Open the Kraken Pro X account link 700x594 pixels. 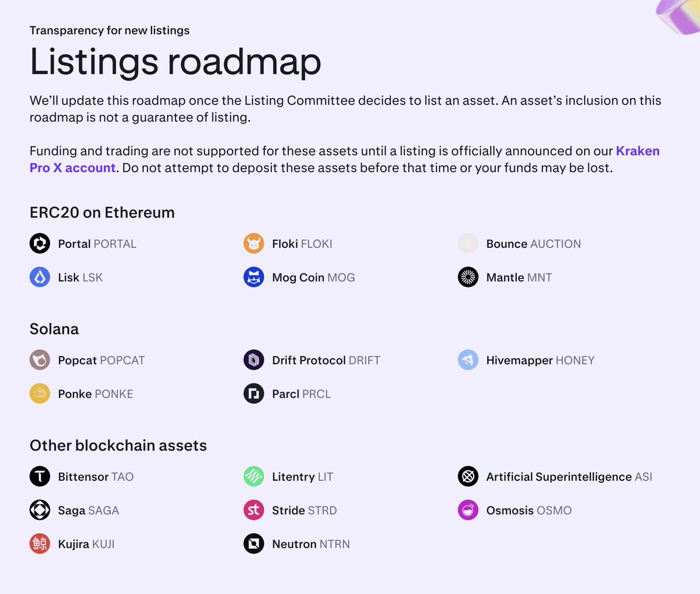pos(637,151)
